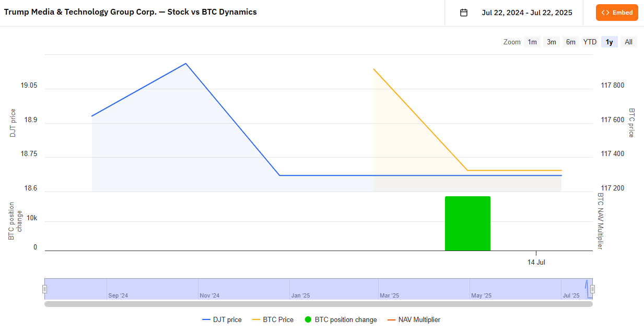Open the calendar date picker icon
This screenshot has height=333, width=644.
tap(464, 13)
